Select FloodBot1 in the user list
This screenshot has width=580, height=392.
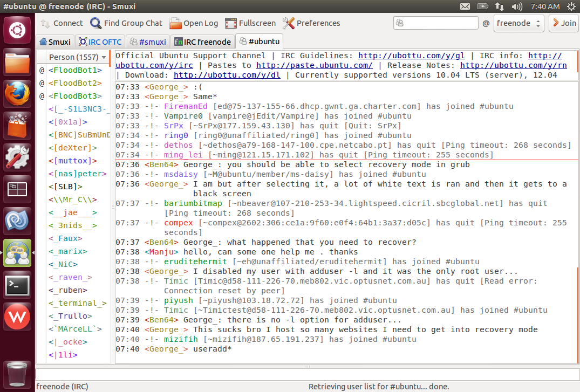click(x=75, y=70)
